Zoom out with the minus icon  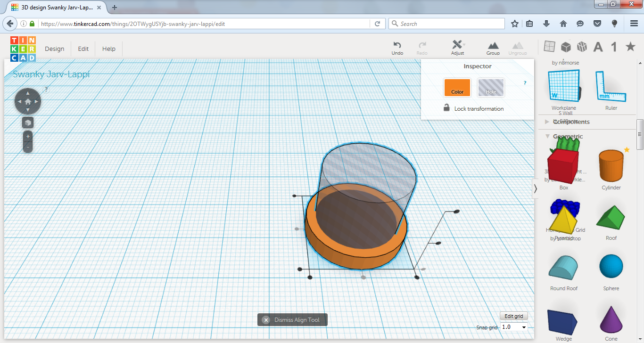28,147
